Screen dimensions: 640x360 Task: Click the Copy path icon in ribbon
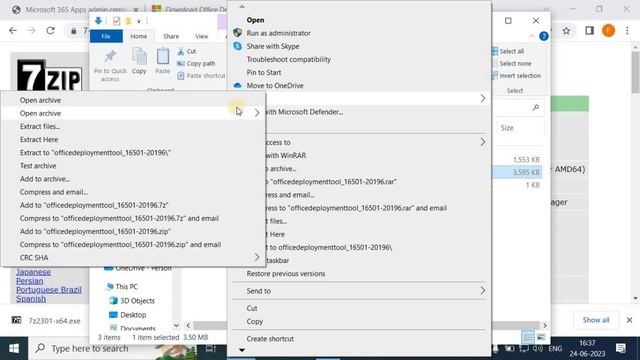click(x=181, y=64)
